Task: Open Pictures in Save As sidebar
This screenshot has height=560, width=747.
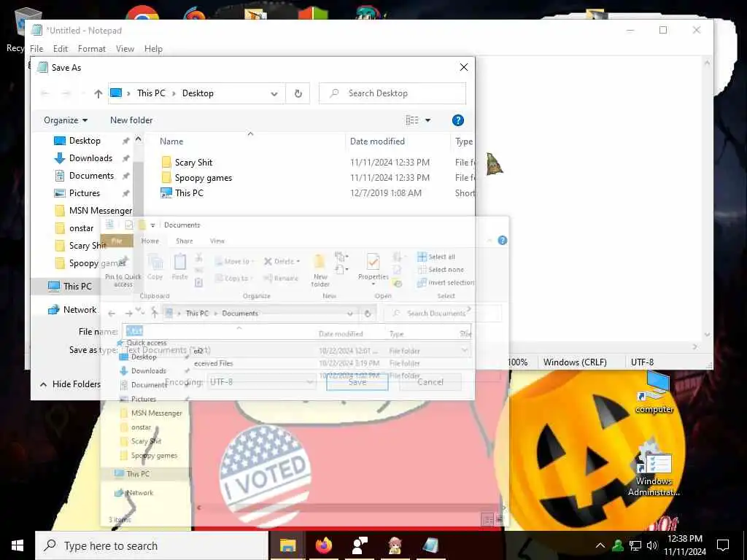Action: (85, 192)
